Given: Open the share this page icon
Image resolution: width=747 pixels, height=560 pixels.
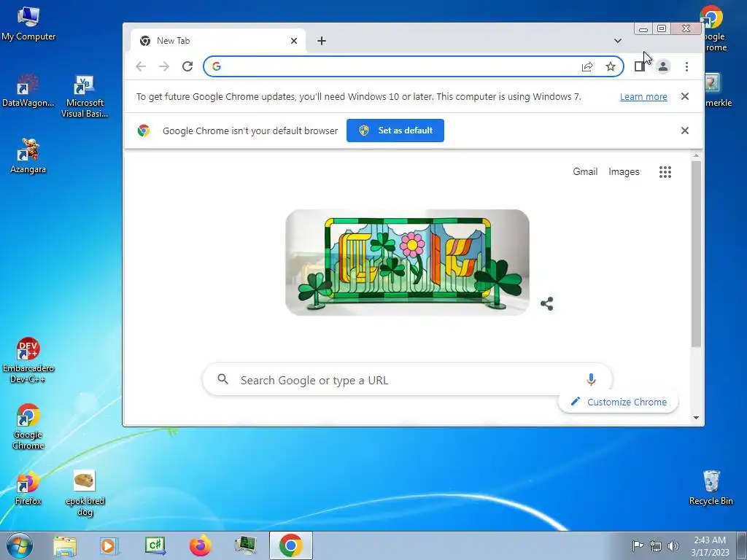Looking at the screenshot, I should 587,66.
